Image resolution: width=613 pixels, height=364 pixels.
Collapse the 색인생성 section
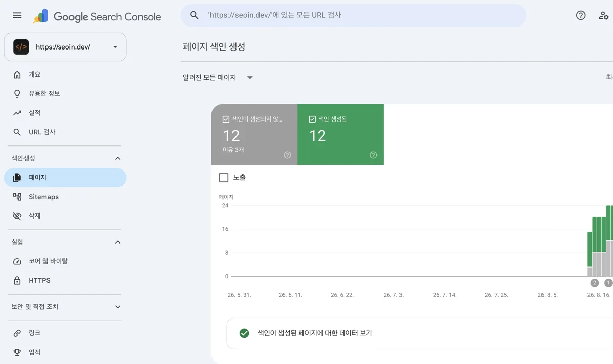[117, 158]
